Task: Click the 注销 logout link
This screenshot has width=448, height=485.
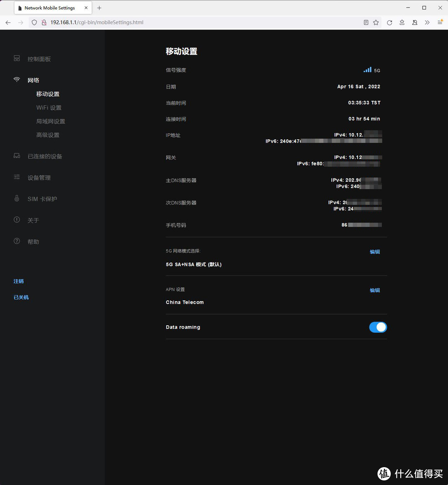Action: click(19, 281)
